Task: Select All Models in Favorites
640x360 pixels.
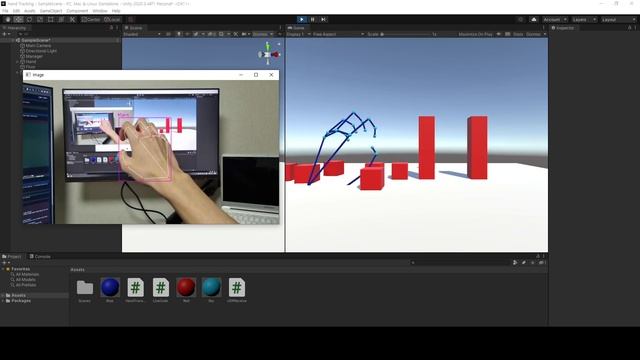Action: tap(23, 280)
